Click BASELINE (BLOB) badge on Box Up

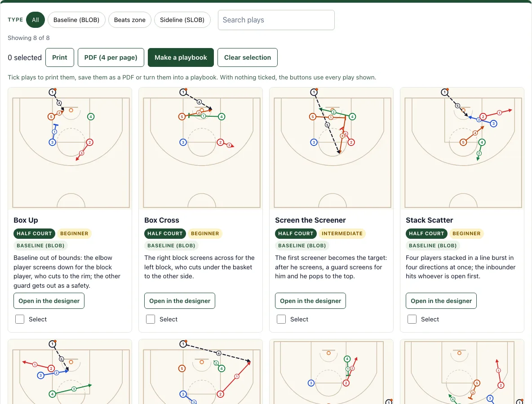tap(41, 246)
